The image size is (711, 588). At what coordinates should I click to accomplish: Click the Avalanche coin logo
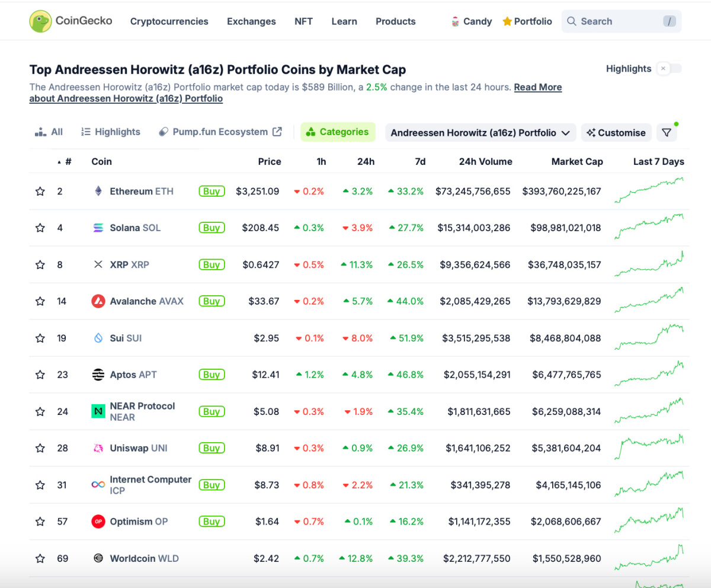(x=98, y=301)
